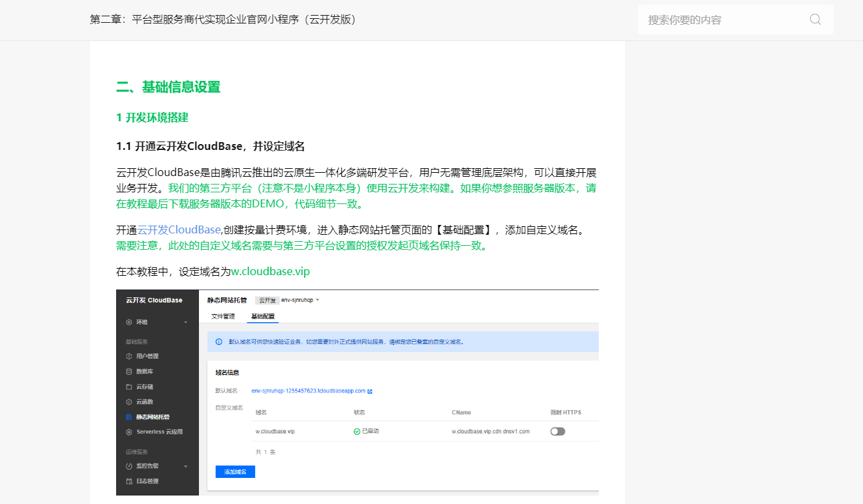Click the 监控告警 sidebar icon
The width and height of the screenshot is (863, 504).
click(129, 466)
